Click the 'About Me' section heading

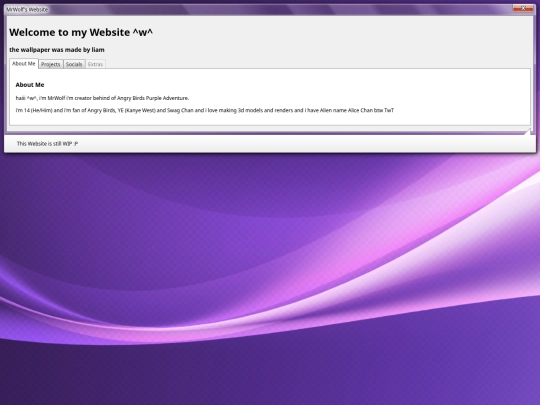pyautogui.click(x=30, y=85)
